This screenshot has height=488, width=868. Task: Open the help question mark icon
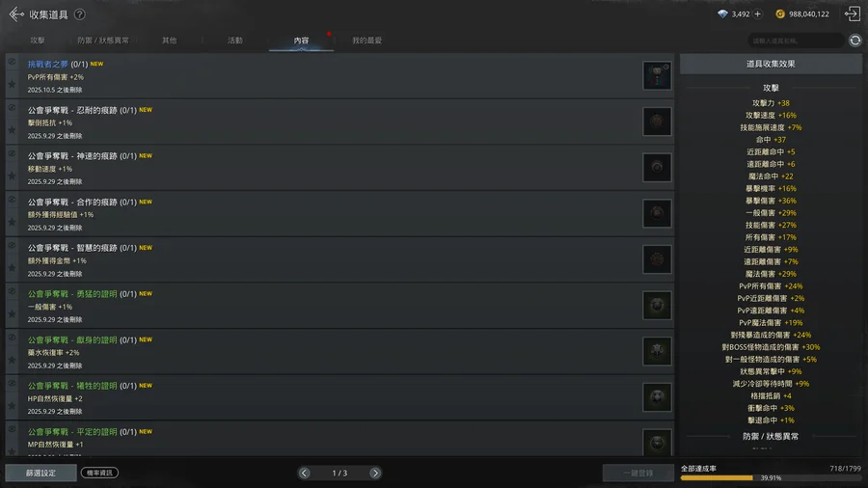click(x=80, y=14)
